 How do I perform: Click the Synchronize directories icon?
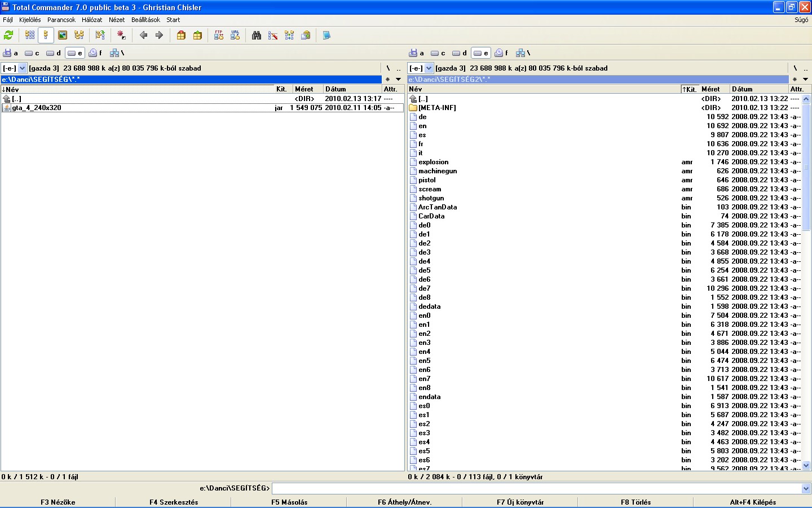pyautogui.click(x=289, y=35)
